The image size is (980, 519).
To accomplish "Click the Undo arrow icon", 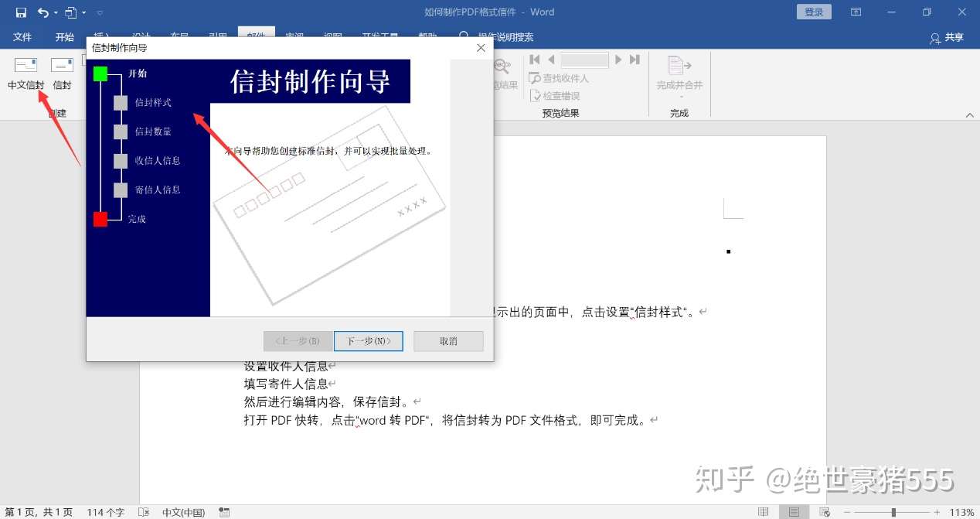I will 43,12.
